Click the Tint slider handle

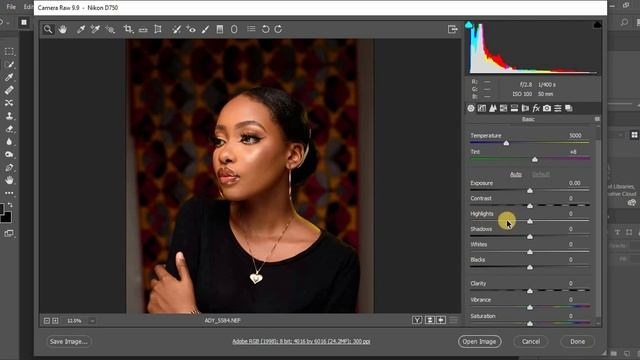pyautogui.click(x=535, y=159)
